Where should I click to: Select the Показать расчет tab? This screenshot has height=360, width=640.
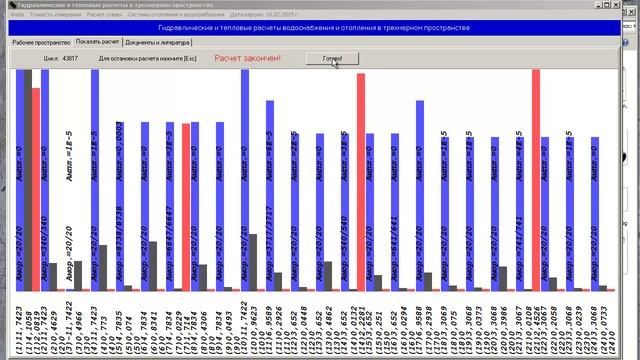98,42
